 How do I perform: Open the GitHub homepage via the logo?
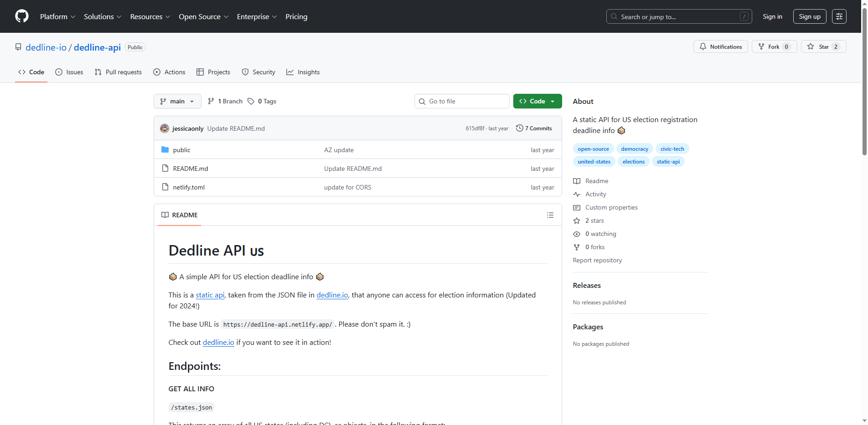[x=21, y=16]
